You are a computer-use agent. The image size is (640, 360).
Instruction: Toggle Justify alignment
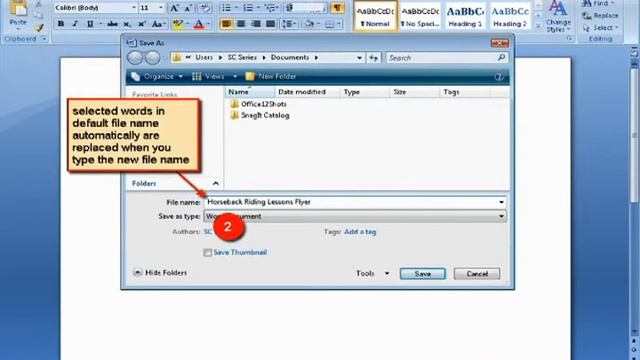[x=270, y=24]
